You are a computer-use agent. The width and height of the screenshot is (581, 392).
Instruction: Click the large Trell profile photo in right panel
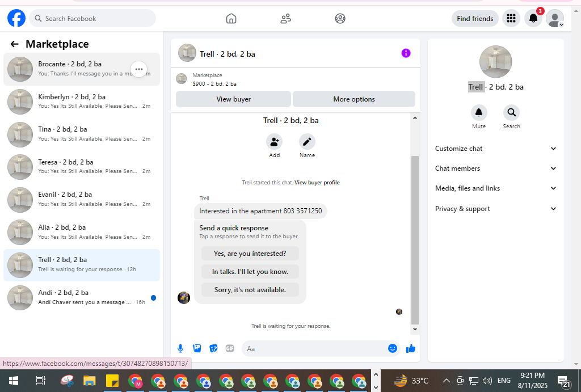[496, 62]
